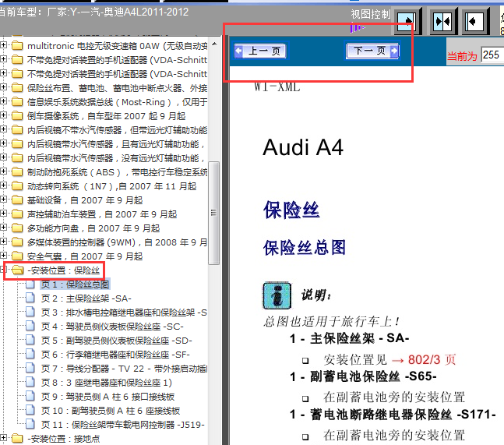Expand the 制动防抱死系统 ABS folder
504x445 pixels.
tap(4, 171)
